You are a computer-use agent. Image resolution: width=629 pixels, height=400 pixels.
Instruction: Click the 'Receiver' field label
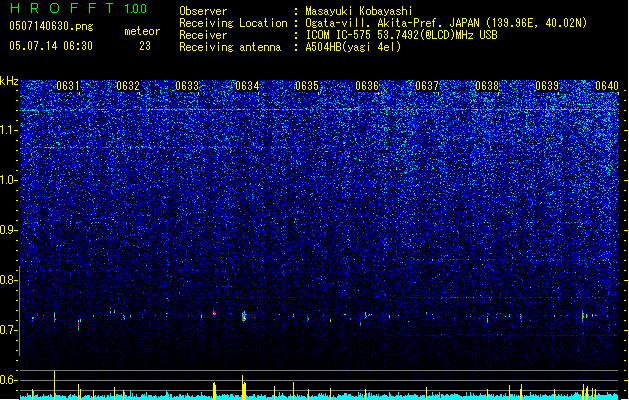pyautogui.click(x=203, y=35)
